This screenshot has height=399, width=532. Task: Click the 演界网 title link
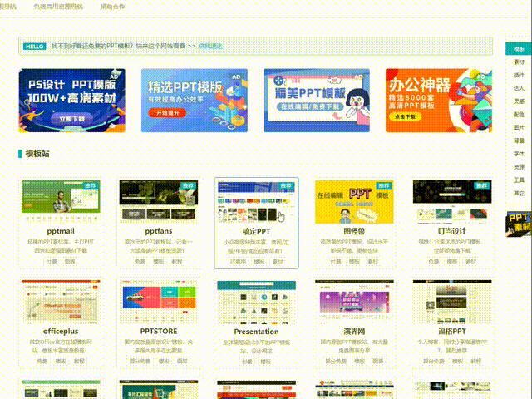354,331
